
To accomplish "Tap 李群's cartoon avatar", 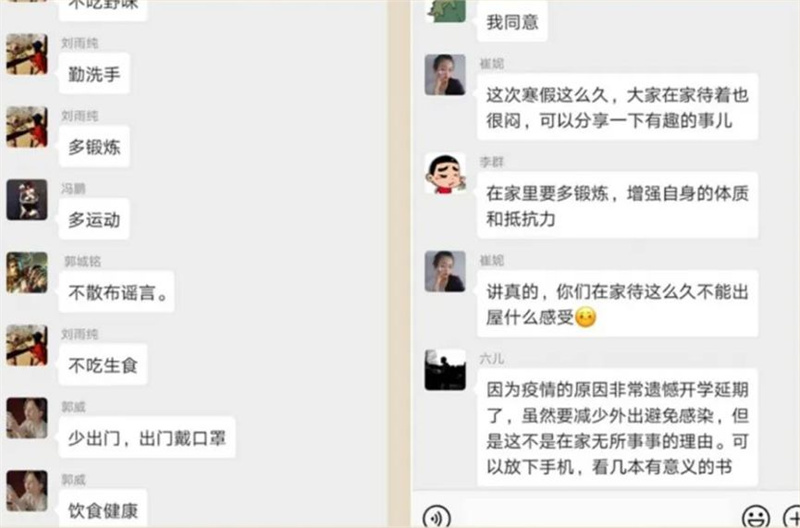I will click(445, 173).
